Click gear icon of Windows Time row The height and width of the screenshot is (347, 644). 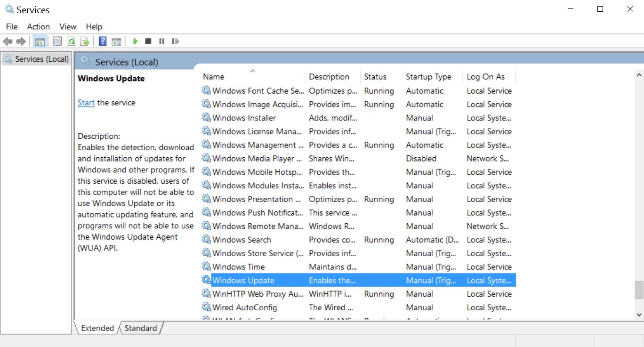pyautogui.click(x=206, y=266)
